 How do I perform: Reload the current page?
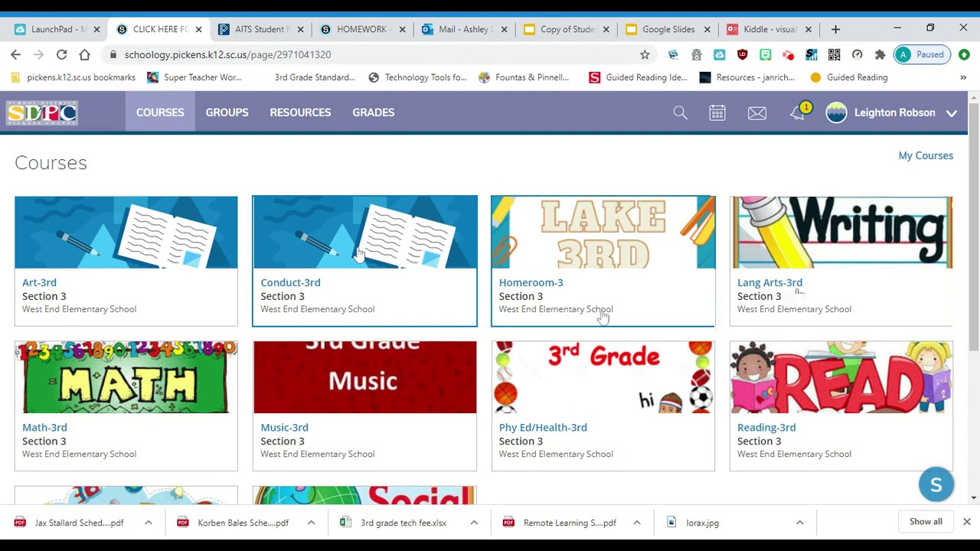61,54
